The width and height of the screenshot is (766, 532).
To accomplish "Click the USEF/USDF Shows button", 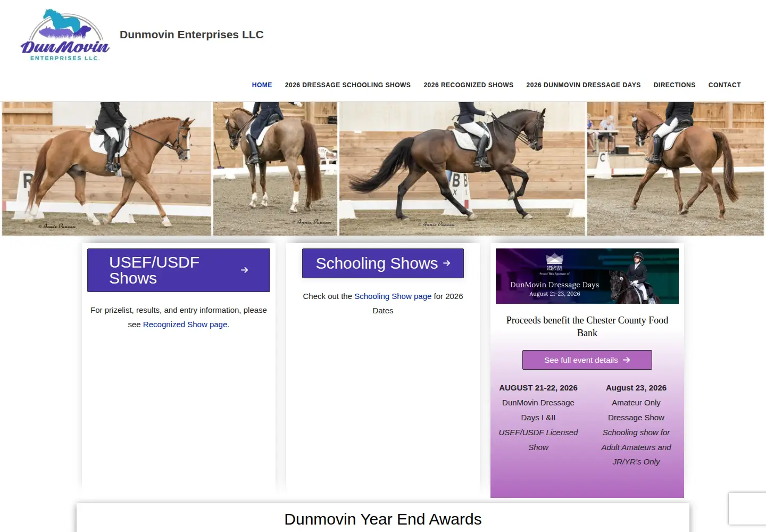I will point(179,270).
